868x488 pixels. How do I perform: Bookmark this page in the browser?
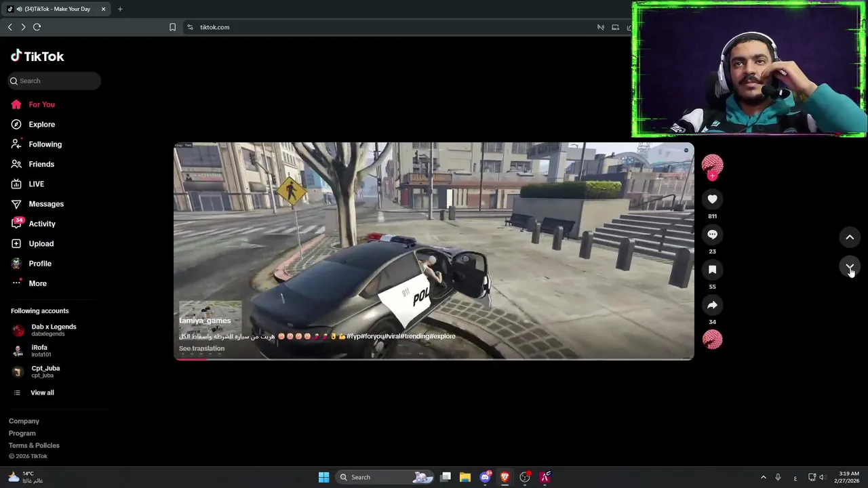point(172,27)
